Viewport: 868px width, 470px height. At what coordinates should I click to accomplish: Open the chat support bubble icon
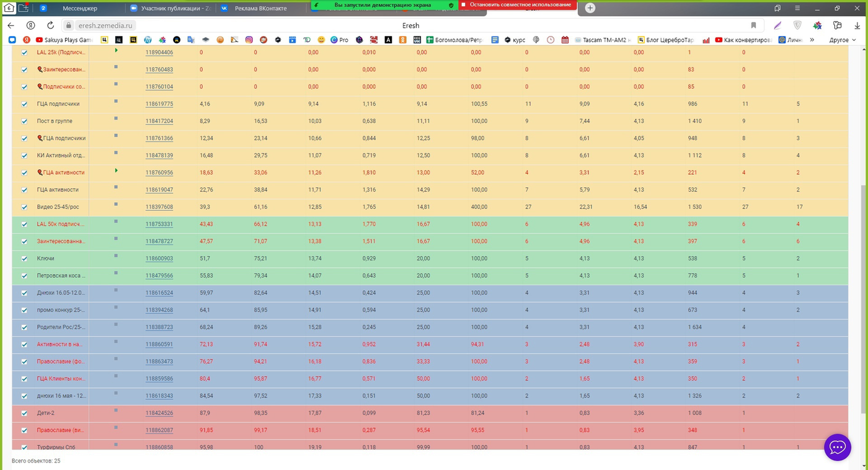[x=837, y=447]
